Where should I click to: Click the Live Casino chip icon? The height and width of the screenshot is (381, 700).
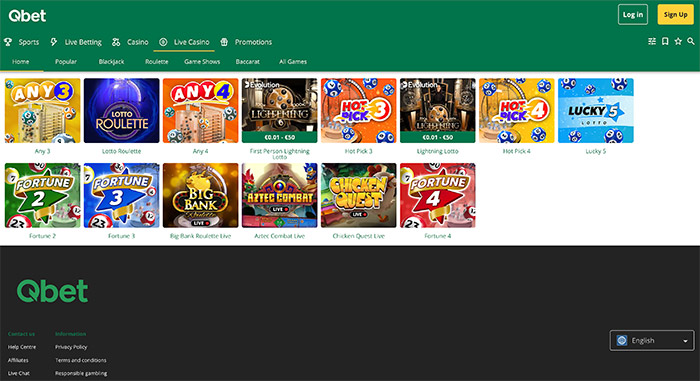[163, 42]
